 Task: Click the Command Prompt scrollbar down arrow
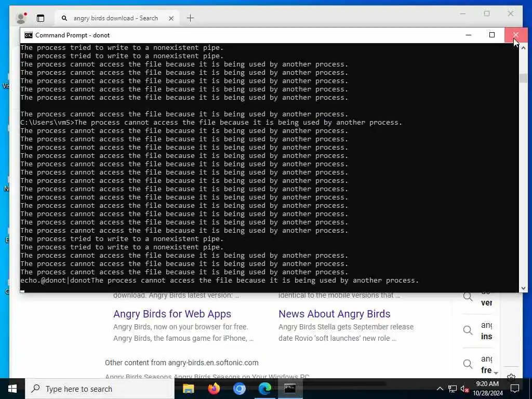tap(523, 288)
